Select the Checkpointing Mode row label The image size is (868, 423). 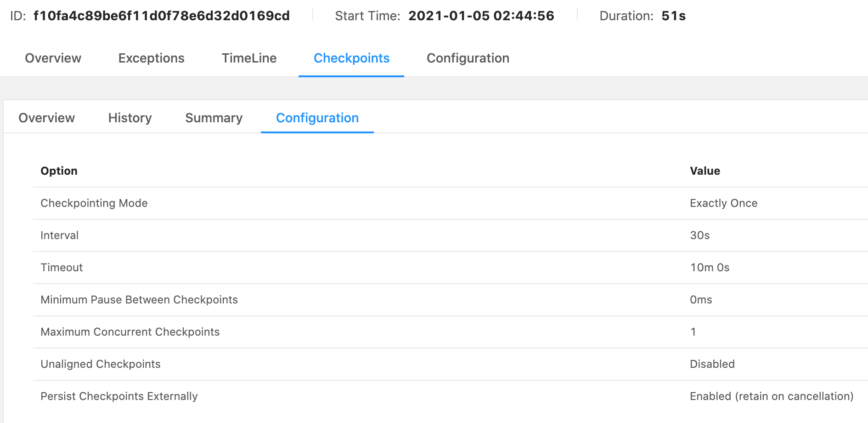click(94, 203)
